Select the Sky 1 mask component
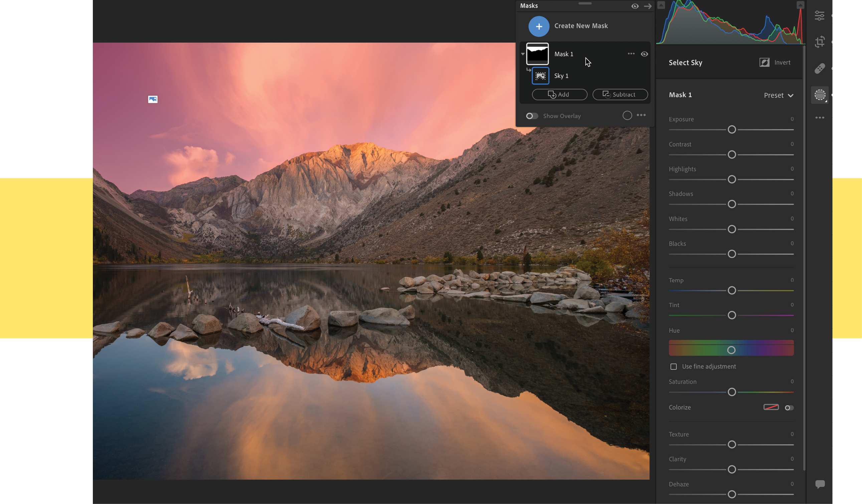Screen dimensions: 862x504 click(x=585, y=76)
